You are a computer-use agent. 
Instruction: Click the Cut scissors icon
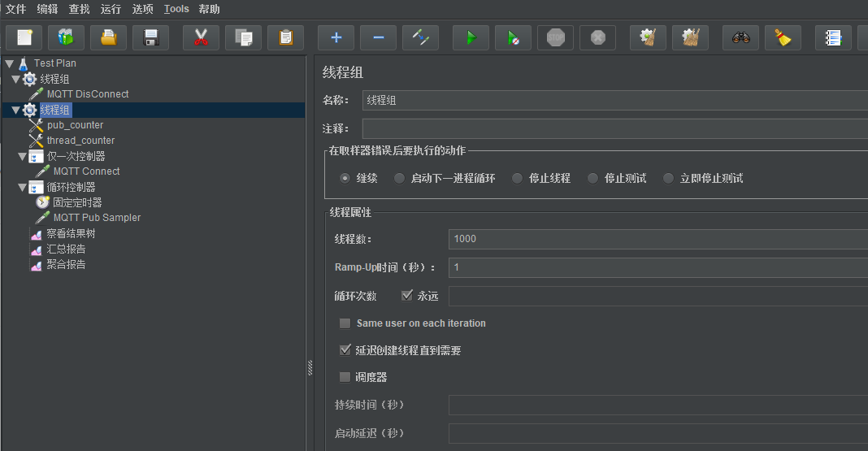click(x=201, y=37)
